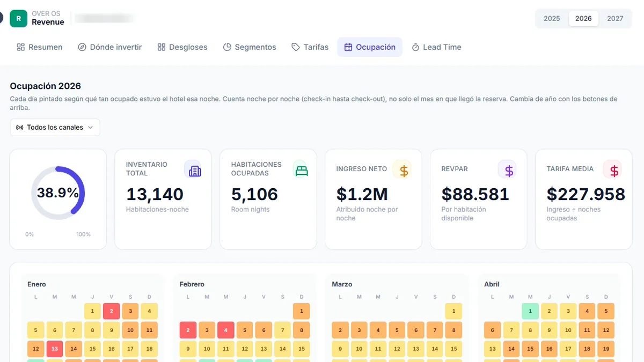Click the $88.581 RevPAR value
This screenshot has width=644, height=362.
click(475, 194)
